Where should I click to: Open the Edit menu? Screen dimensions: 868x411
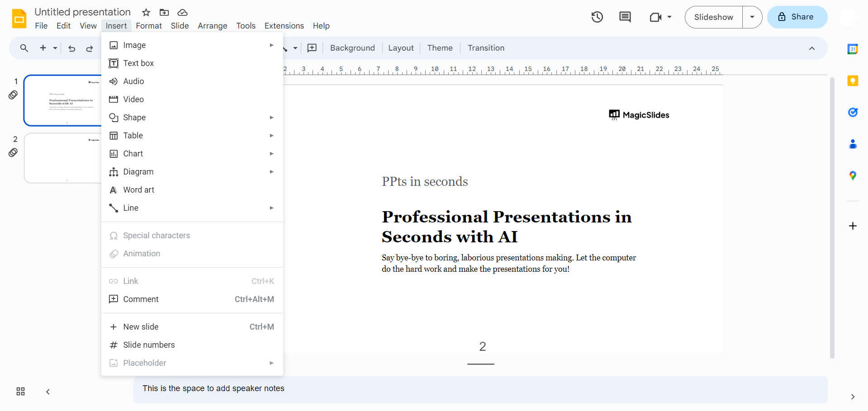pyautogui.click(x=63, y=26)
